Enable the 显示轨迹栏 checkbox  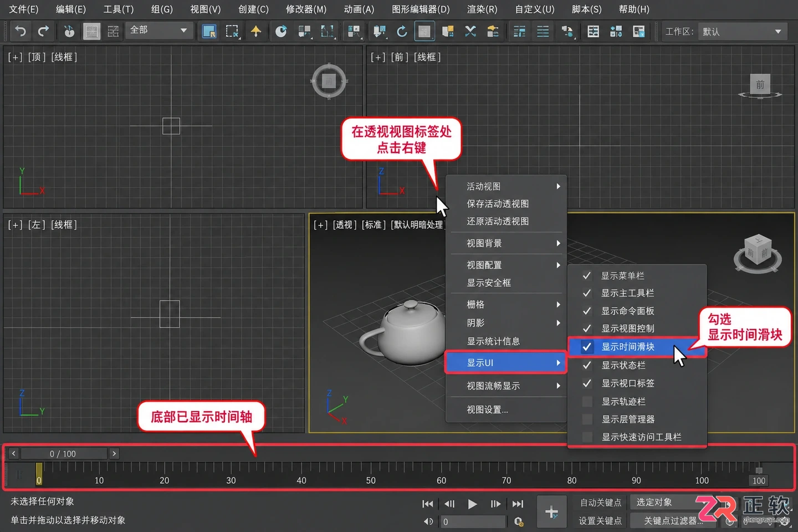(587, 401)
